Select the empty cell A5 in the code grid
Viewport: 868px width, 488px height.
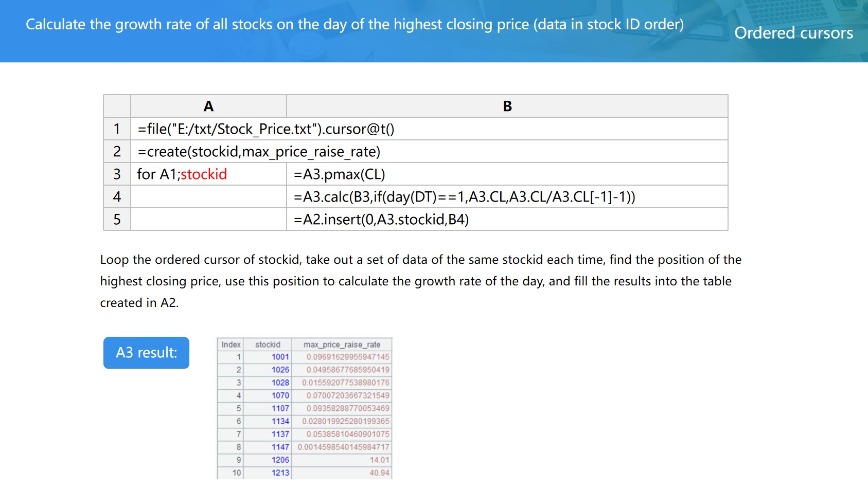click(208, 220)
